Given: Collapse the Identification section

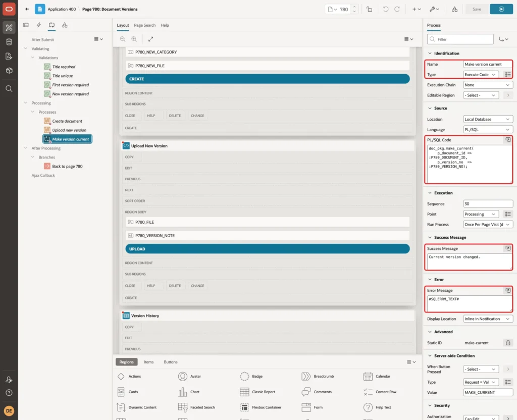Looking at the screenshot, I should tap(430, 53).
